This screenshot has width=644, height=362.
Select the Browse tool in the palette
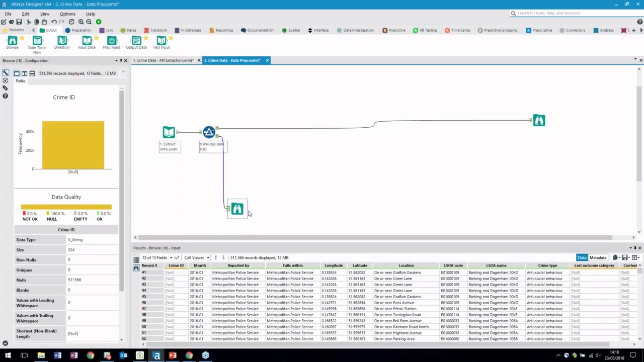tap(12, 42)
